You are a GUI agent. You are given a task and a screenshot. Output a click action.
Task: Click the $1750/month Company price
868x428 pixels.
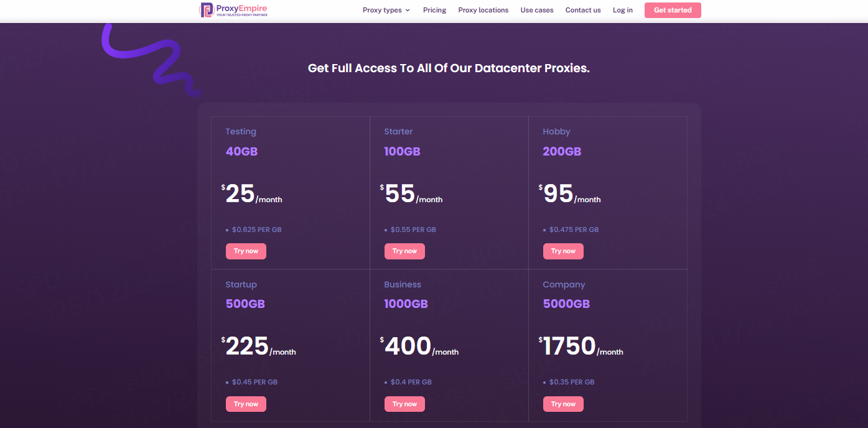tap(581, 347)
